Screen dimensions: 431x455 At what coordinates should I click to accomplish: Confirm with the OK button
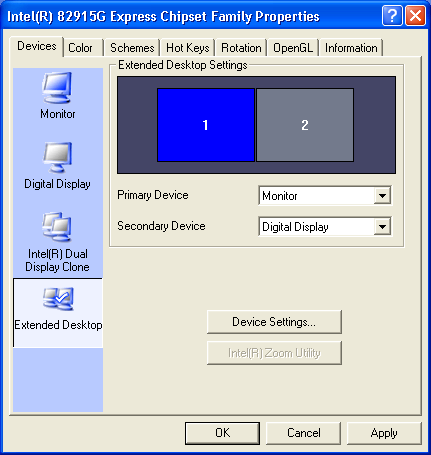pos(222,433)
